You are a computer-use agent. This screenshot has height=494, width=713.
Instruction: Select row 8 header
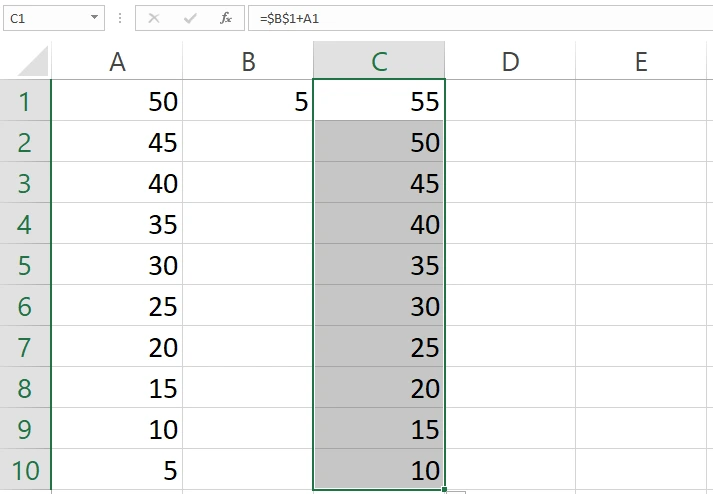coord(25,387)
